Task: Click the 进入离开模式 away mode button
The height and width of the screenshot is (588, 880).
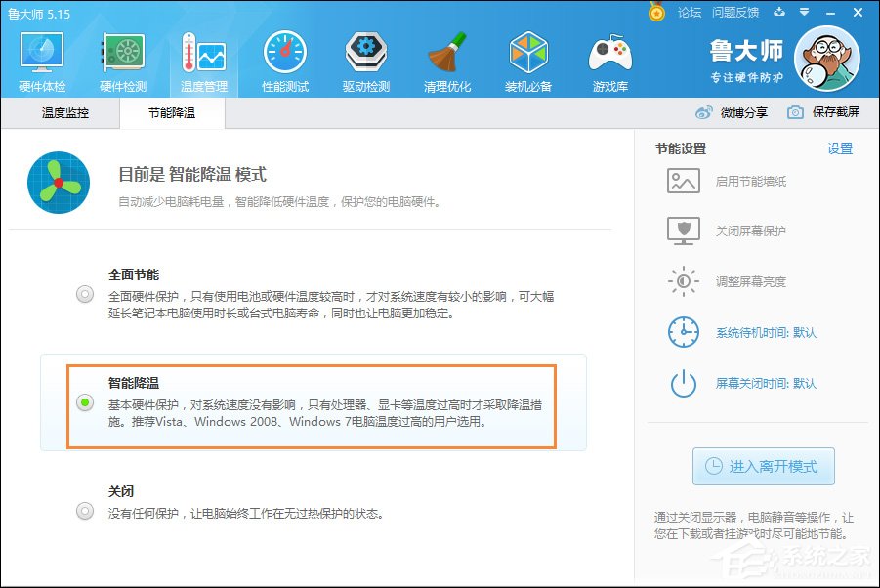Action: (x=763, y=466)
